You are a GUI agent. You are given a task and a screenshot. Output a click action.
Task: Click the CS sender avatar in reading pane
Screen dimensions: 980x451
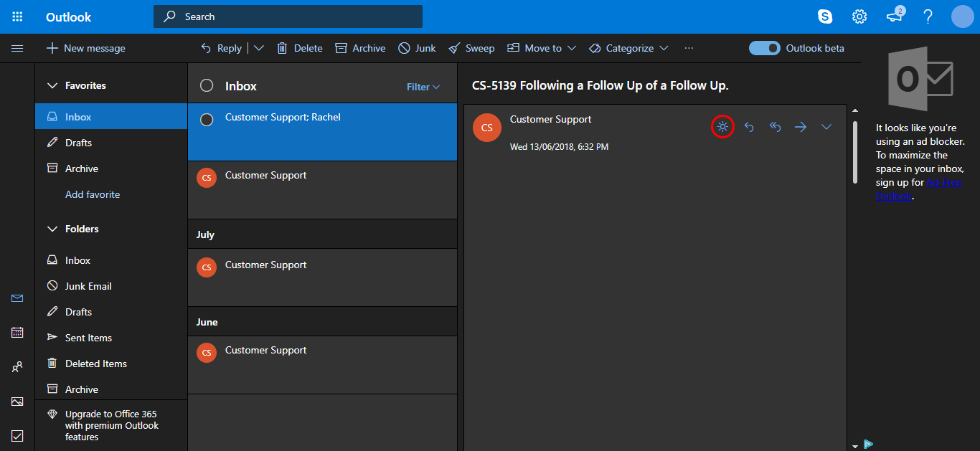[x=487, y=128]
